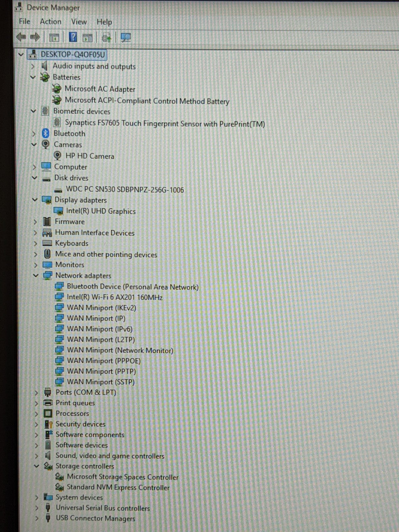
Task: Click the blue Help question mark icon
Action: coord(73,37)
